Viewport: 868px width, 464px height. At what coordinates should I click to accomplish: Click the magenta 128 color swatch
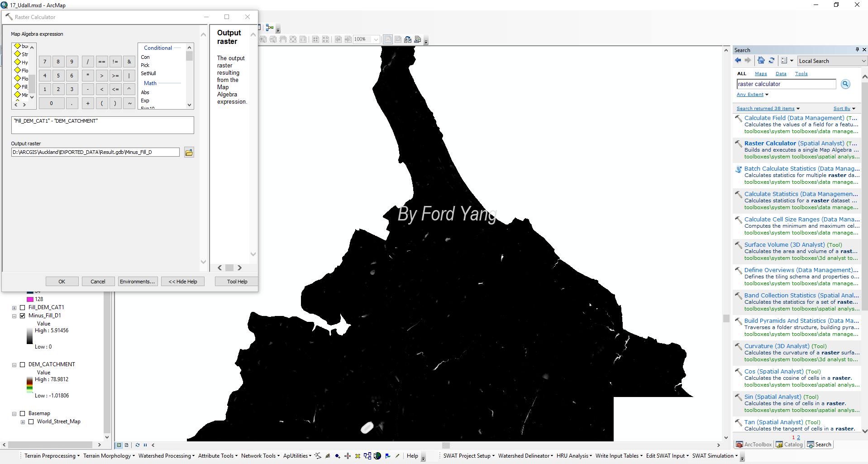(30, 299)
